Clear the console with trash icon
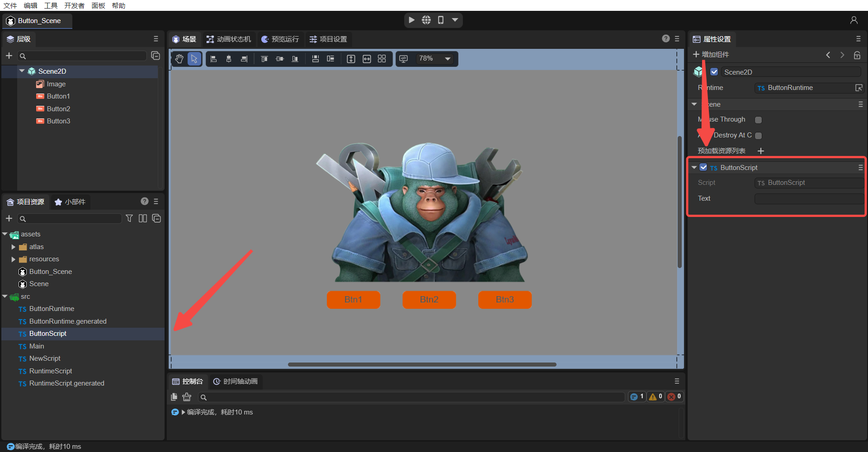 click(187, 397)
